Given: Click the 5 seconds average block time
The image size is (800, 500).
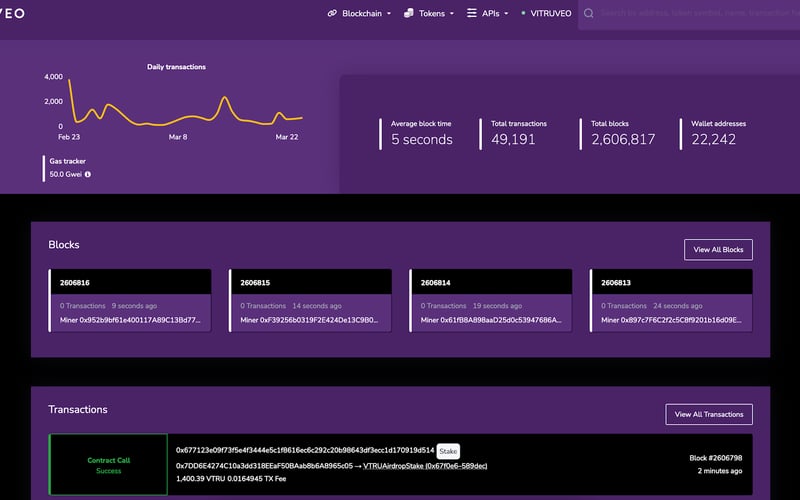Looking at the screenshot, I should tap(421, 139).
